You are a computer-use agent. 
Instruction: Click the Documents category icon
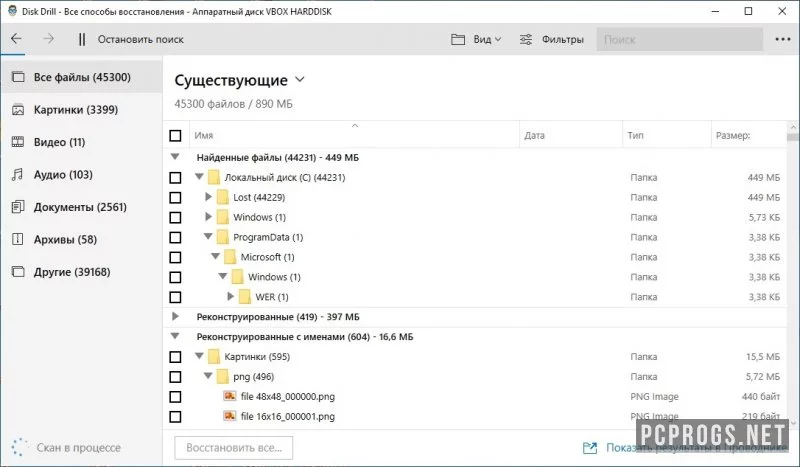pyautogui.click(x=18, y=207)
